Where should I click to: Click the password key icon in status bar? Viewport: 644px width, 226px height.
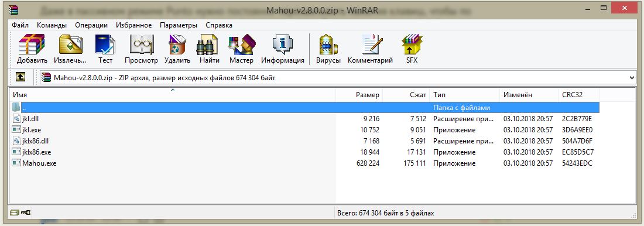[26, 213]
